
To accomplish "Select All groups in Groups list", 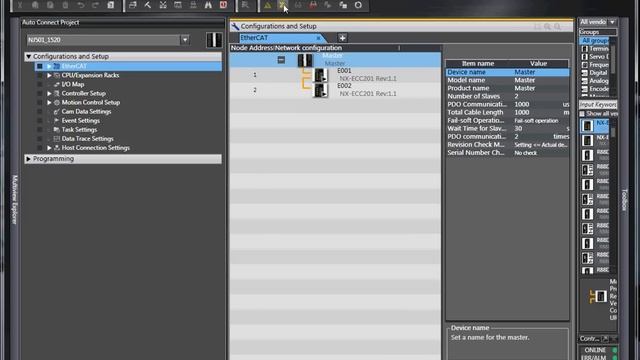I will click(x=594, y=41).
